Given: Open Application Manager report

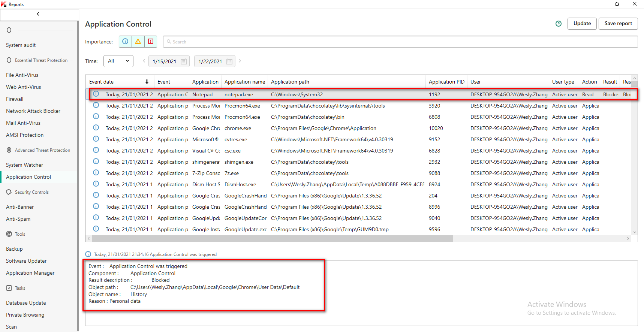Looking at the screenshot, I should [x=30, y=273].
